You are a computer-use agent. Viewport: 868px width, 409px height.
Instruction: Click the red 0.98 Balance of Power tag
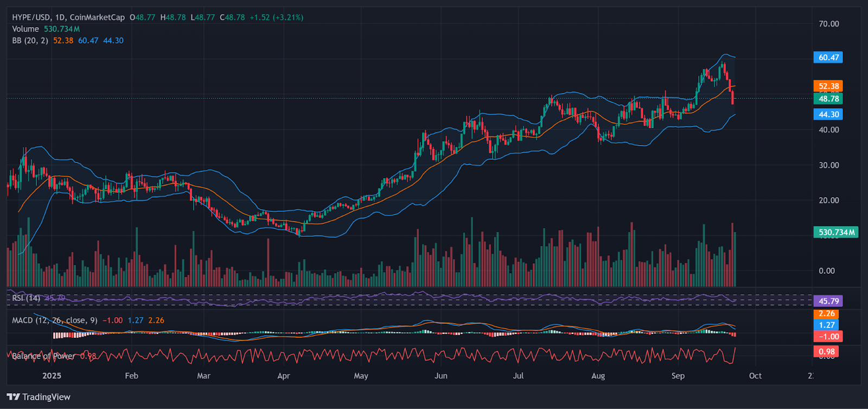[x=826, y=352]
